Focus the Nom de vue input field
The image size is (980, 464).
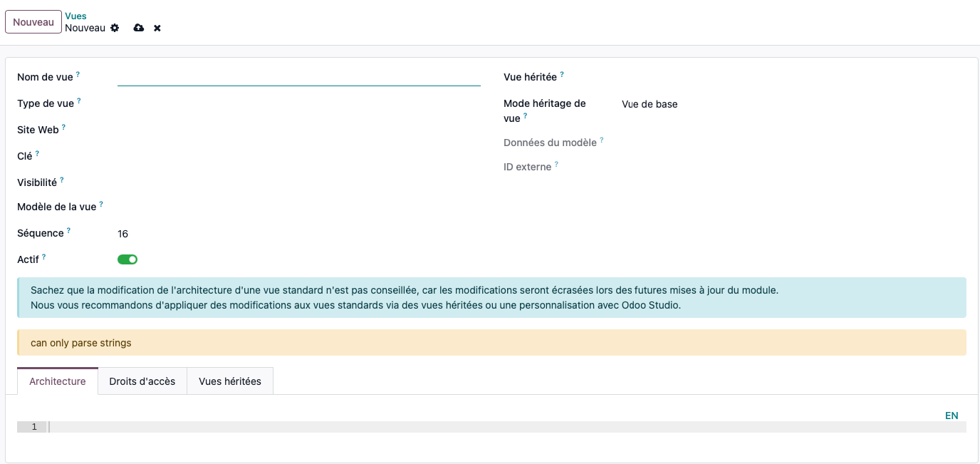click(x=298, y=77)
